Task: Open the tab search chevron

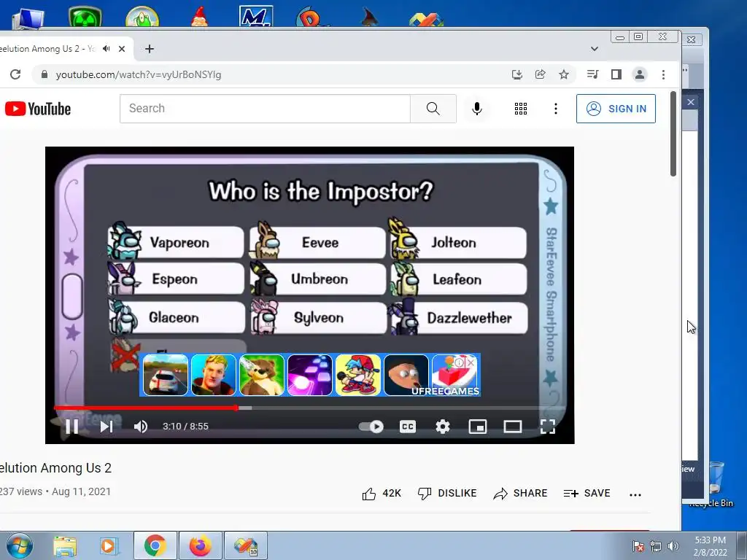Action: click(594, 49)
